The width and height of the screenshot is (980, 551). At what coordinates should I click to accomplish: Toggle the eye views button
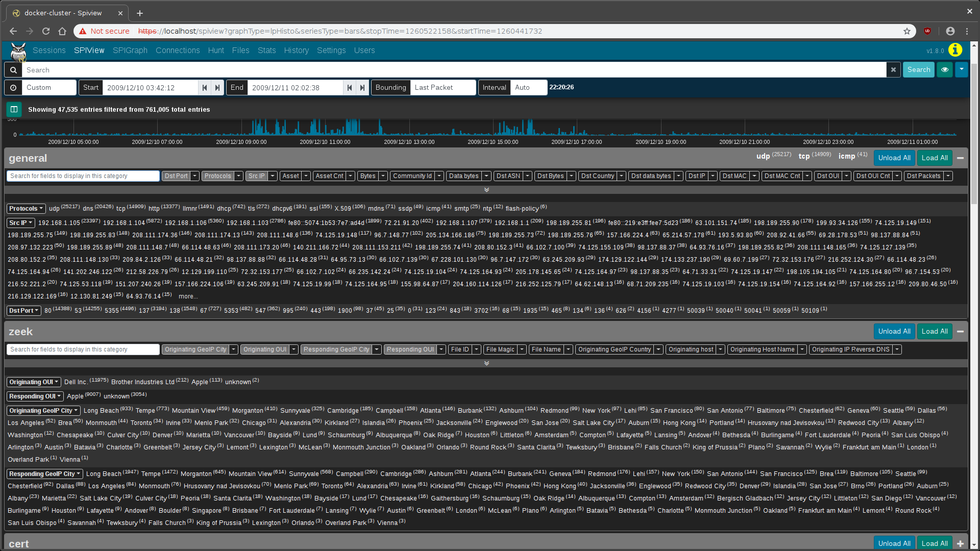[945, 70]
